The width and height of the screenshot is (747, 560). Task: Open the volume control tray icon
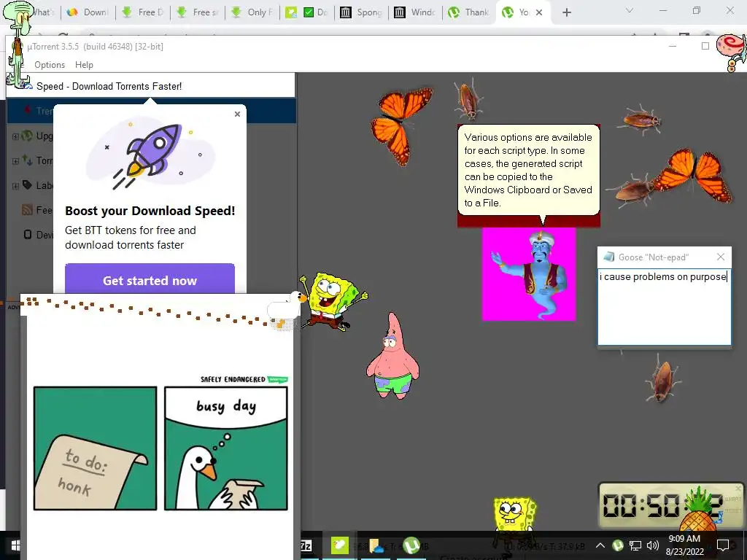[x=653, y=545]
